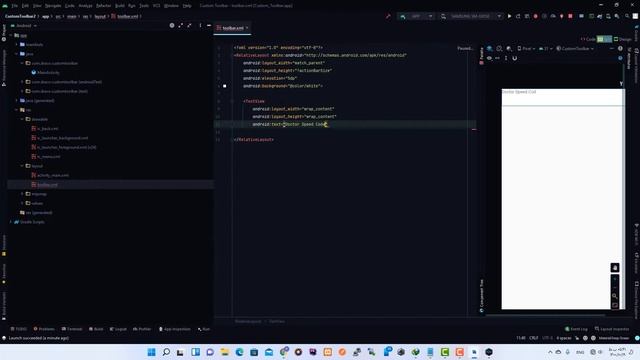The height and width of the screenshot is (360, 640).
Task: Open ic_menu.xml drawable file
Action: tap(49, 156)
